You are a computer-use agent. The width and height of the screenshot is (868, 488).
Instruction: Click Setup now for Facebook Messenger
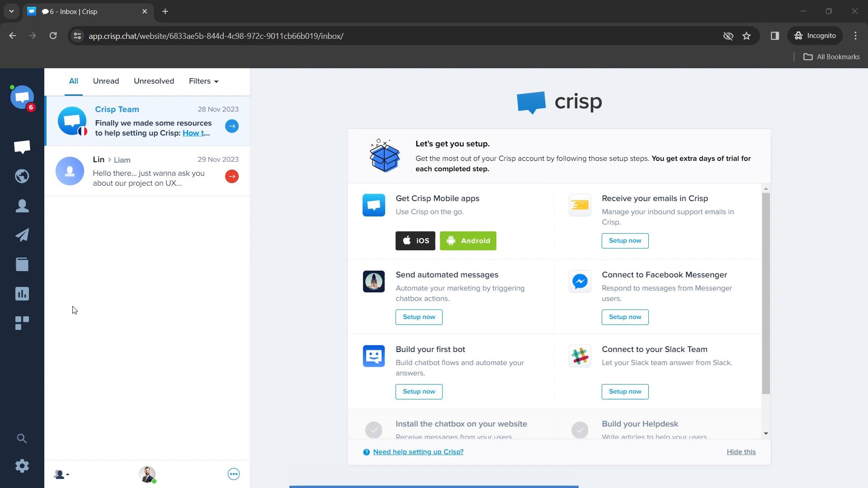pyautogui.click(x=625, y=316)
